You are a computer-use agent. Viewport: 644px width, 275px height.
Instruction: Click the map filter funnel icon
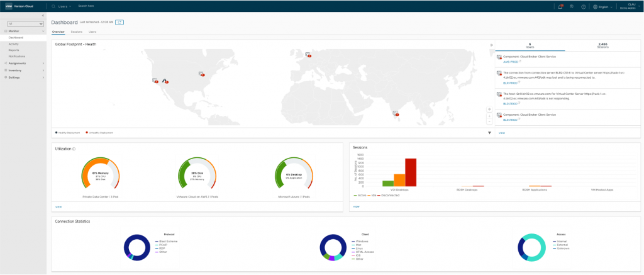coord(489,133)
